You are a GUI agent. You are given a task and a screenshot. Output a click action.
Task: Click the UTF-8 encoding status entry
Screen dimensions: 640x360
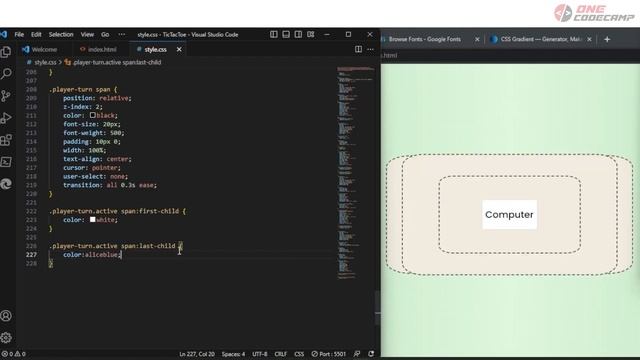pyautogui.click(x=260, y=354)
